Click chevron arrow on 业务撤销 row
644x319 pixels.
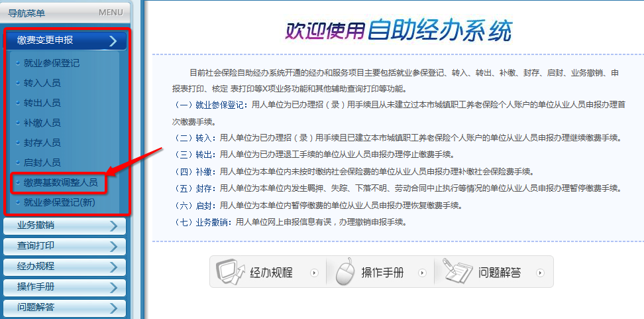tap(114, 226)
